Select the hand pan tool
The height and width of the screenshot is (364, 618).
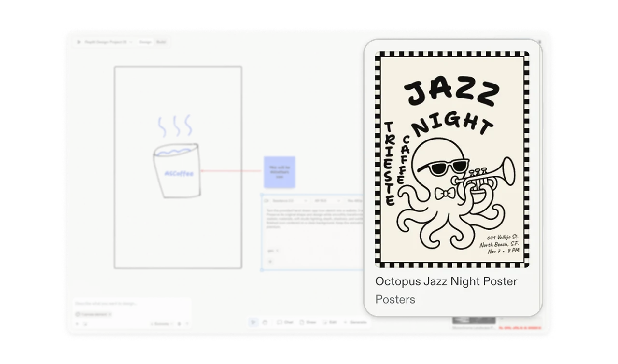265,322
